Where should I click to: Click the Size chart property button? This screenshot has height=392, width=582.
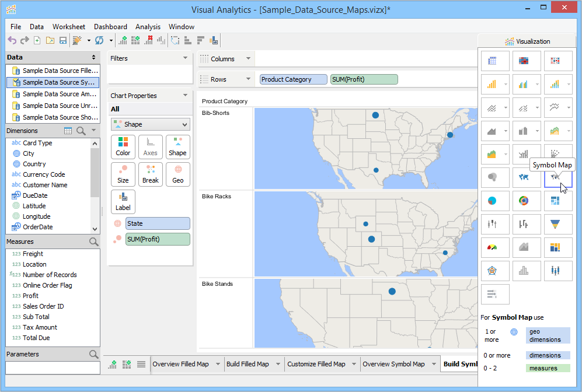click(x=123, y=174)
